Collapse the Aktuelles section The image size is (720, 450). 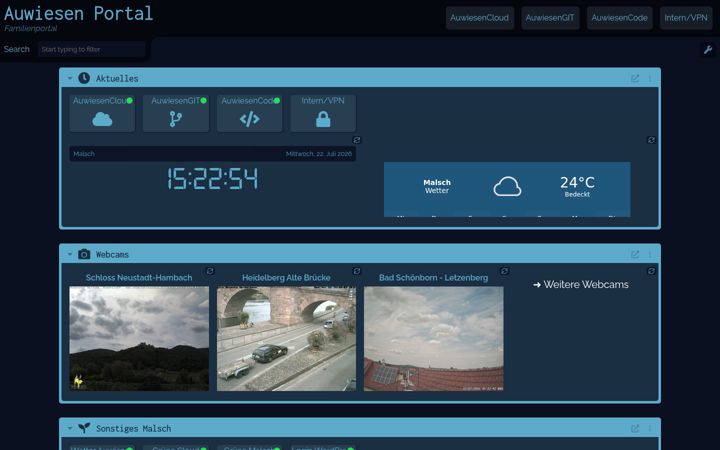[x=70, y=79]
